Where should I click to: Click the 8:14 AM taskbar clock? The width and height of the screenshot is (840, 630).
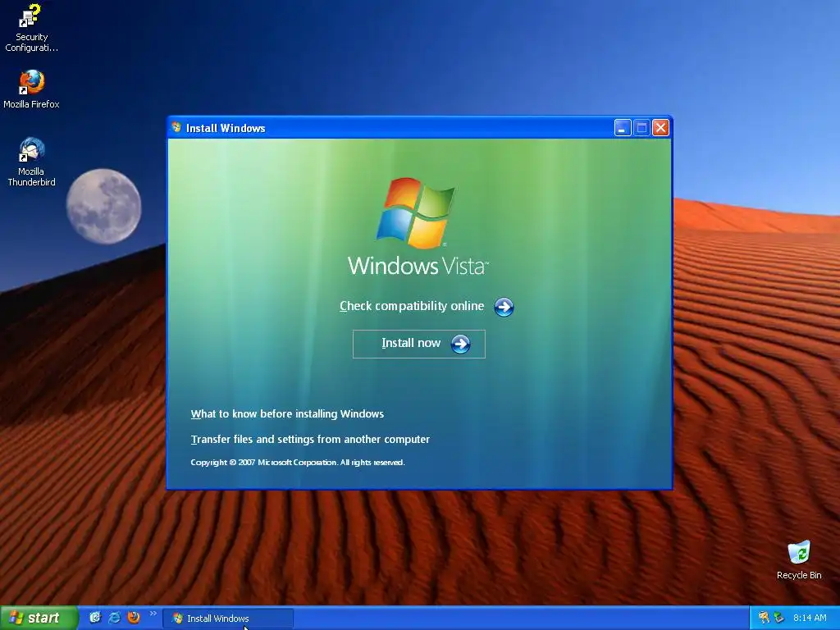810,618
